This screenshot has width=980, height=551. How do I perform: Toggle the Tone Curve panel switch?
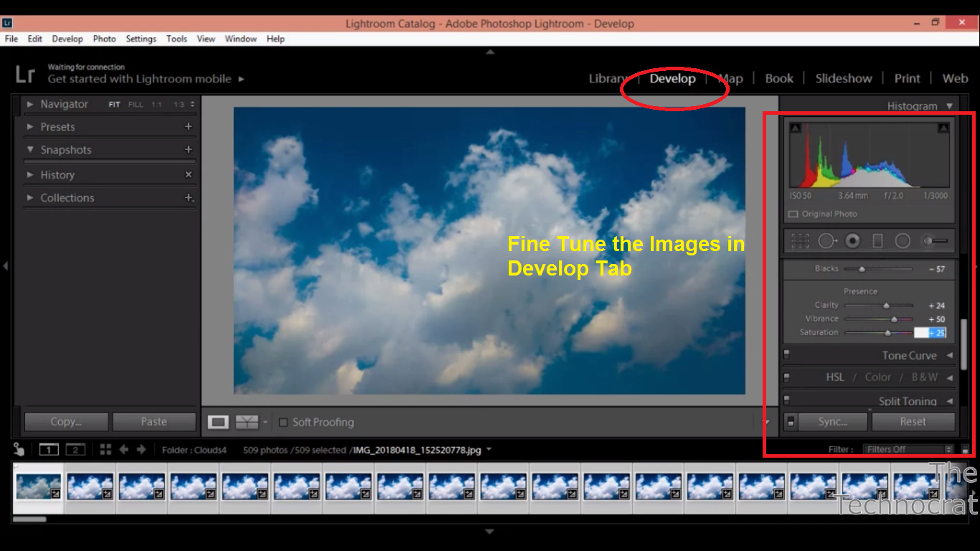tap(786, 354)
